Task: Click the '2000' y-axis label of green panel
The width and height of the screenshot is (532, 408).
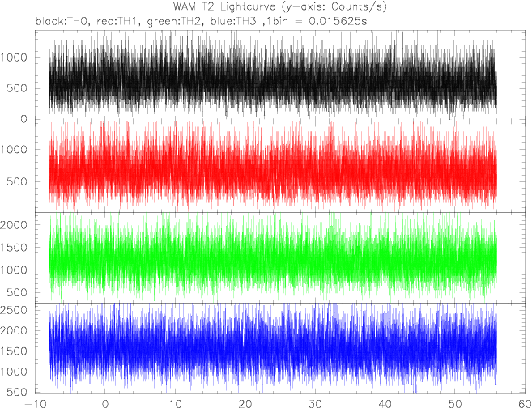Action: pos(13,224)
